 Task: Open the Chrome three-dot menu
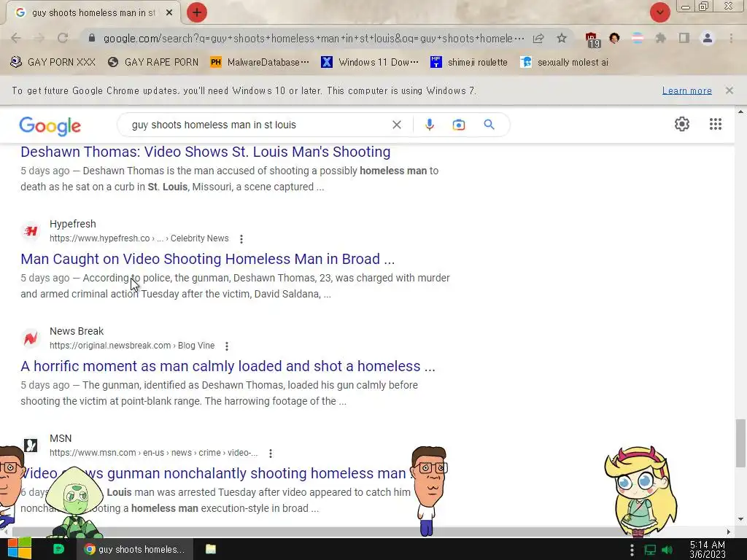coord(731,38)
